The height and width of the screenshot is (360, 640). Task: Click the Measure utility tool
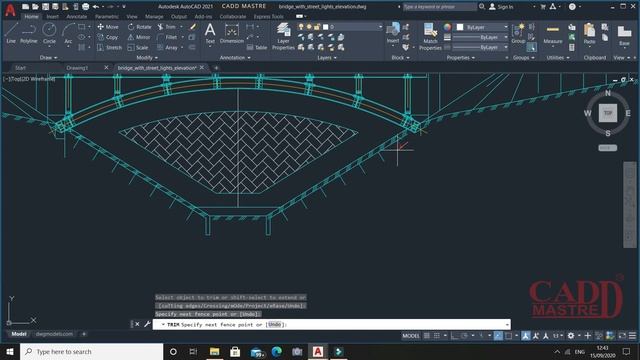[553, 33]
